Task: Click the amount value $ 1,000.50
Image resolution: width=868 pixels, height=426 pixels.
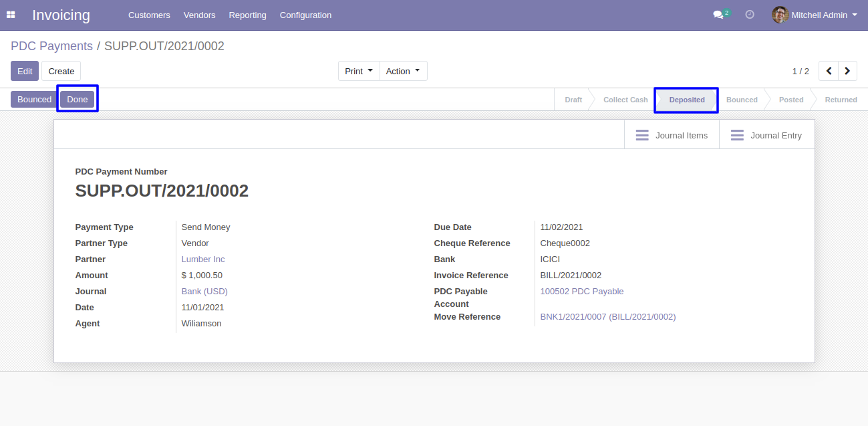Action: tap(202, 276)
